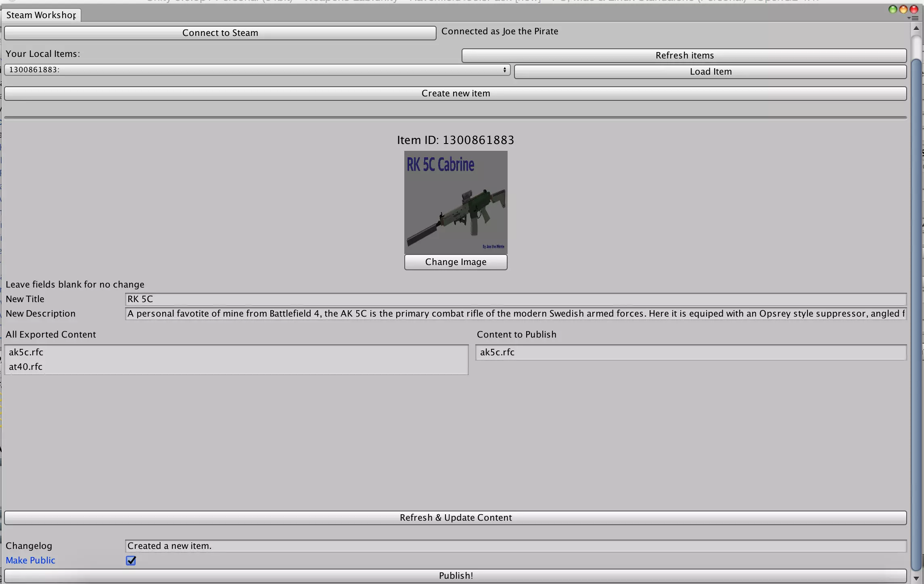Click Create new item button
Screen dimensions: 924x584
tap(455, 93)
